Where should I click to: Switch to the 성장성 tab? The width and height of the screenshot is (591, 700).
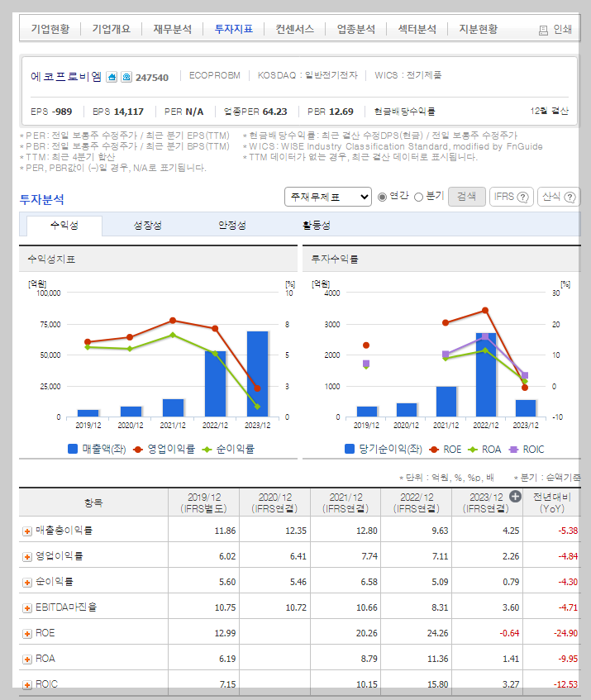148,226
